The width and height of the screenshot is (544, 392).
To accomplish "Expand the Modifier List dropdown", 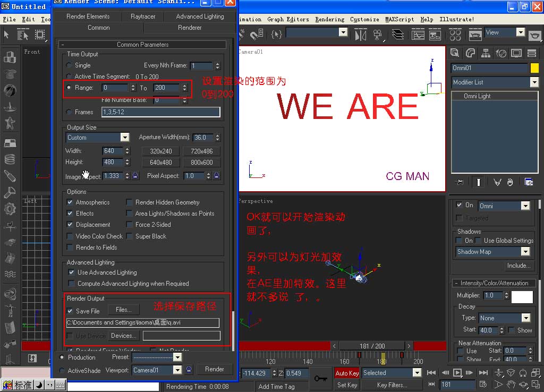I will tap(534, 82).
